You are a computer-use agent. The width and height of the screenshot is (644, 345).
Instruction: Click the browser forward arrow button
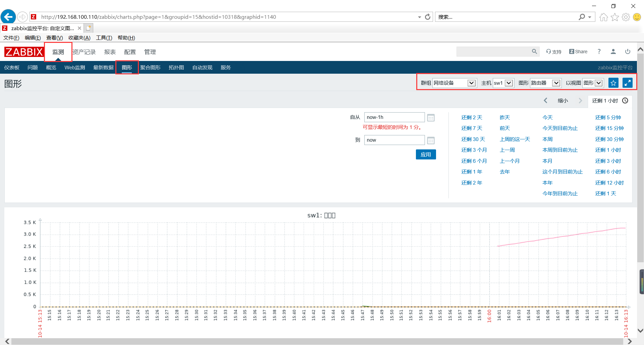click(22, 17)
